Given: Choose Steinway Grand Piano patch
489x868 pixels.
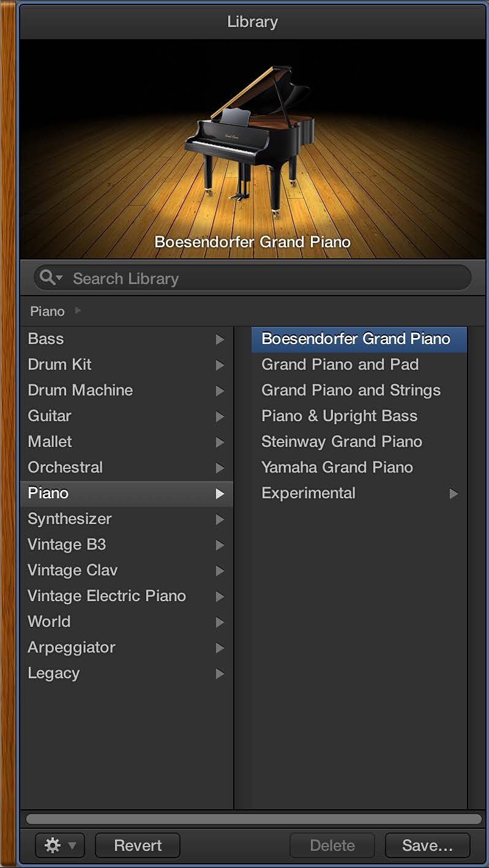Looking at the screenshot, I should [x=359, y=442].
